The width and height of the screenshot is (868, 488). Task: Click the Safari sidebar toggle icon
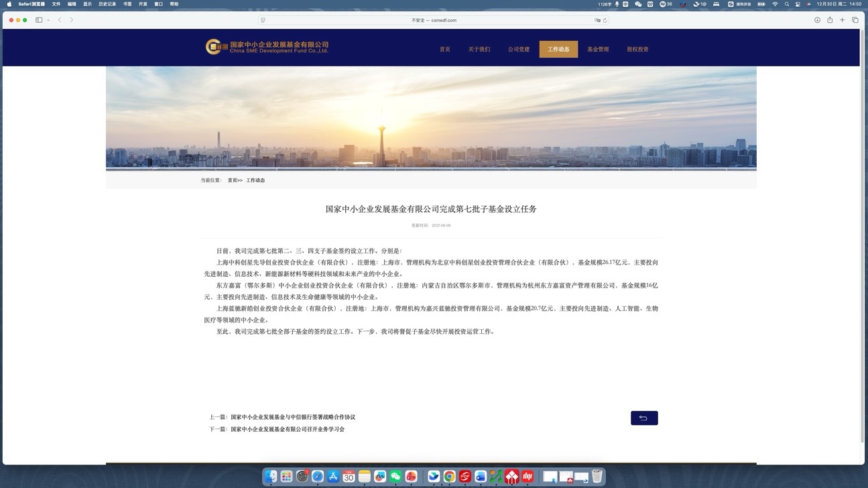tap(39, 20)
